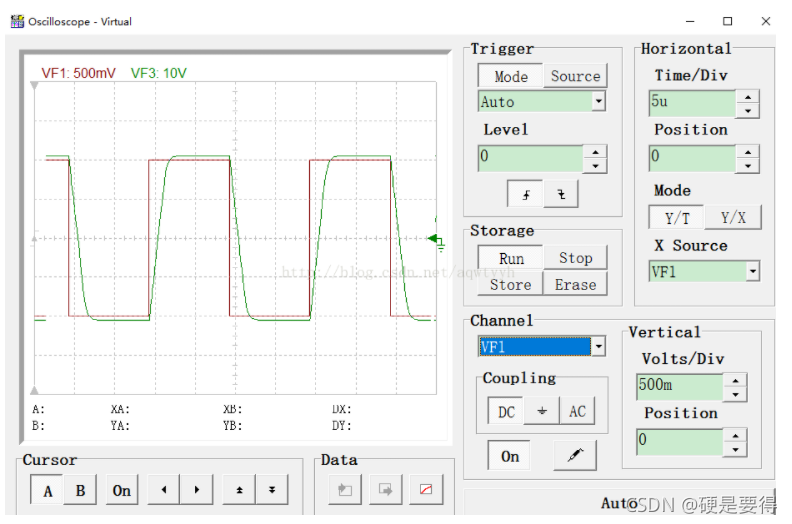
Task: Close the Oscilloscope window
Action: pos(766,21)
